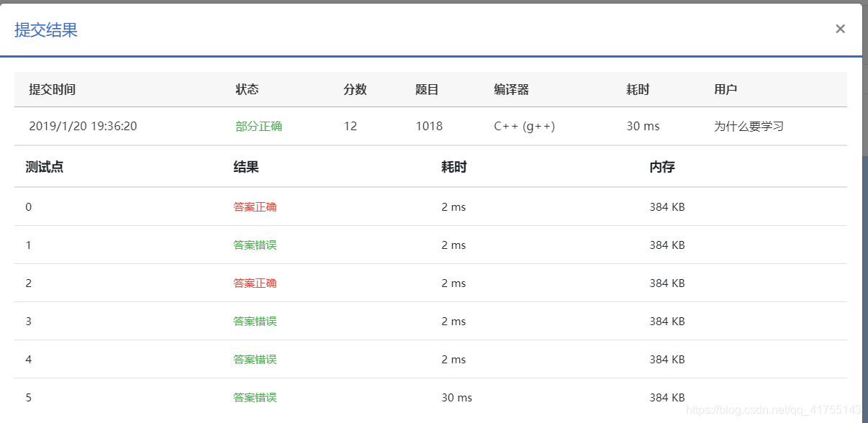This screenshot has height=423, width=868.
Task: Click the 30 ms time of test point 5
Action: point(457,398)
